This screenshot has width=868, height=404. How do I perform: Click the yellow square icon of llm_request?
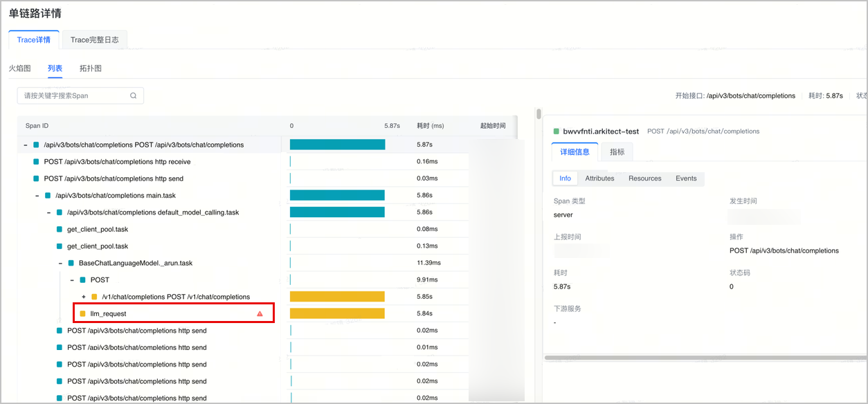point(83,313)
